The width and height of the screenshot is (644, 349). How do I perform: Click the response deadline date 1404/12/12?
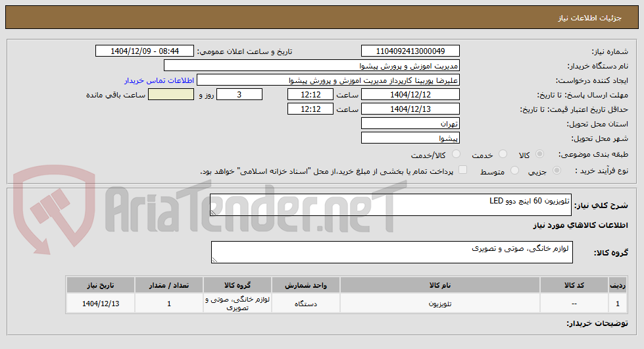coord(410,95)
